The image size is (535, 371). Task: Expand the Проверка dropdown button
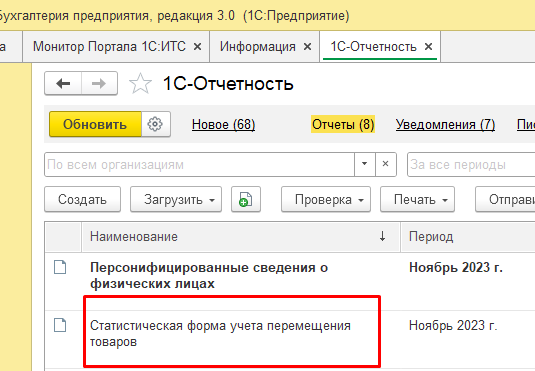pyautogui.click(x=326, y=199)
